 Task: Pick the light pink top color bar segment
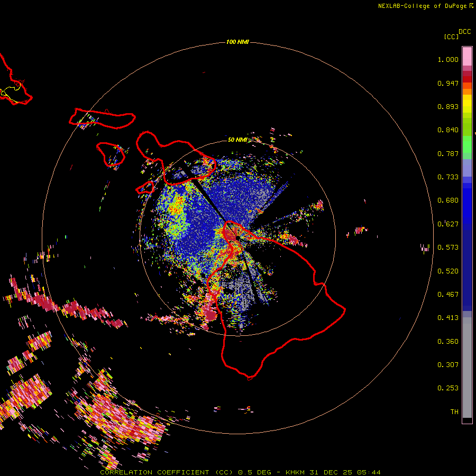coord(467,56)
